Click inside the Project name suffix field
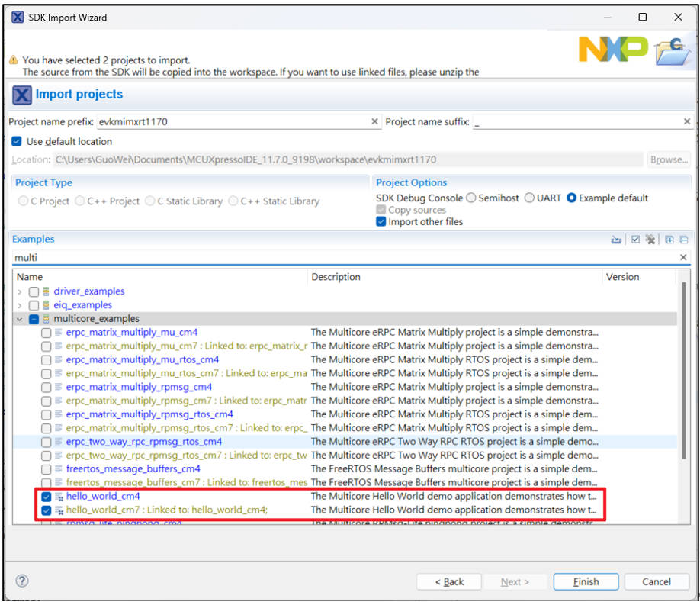Screen dimensions: 700x602 pos(576,122)
